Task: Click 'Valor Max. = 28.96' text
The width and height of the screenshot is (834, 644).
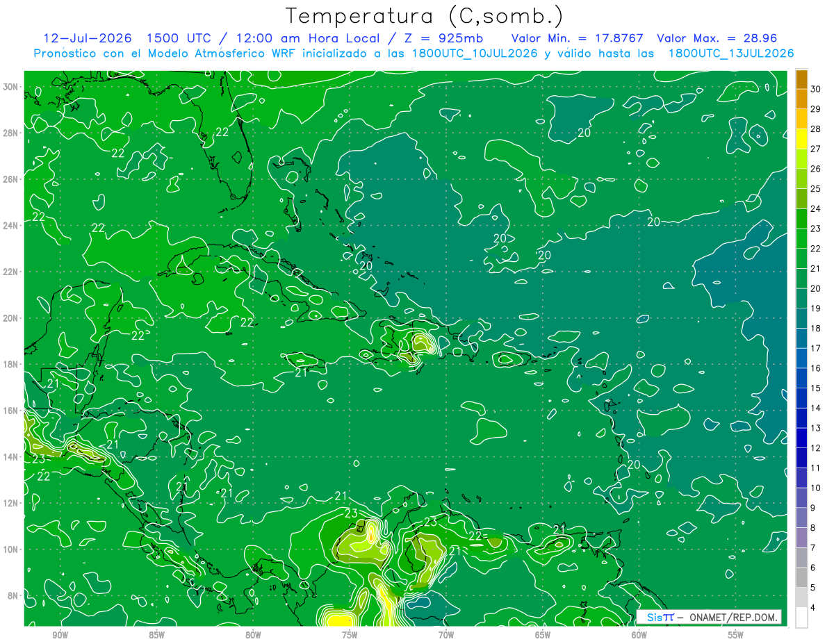Action: click(717, 38)
